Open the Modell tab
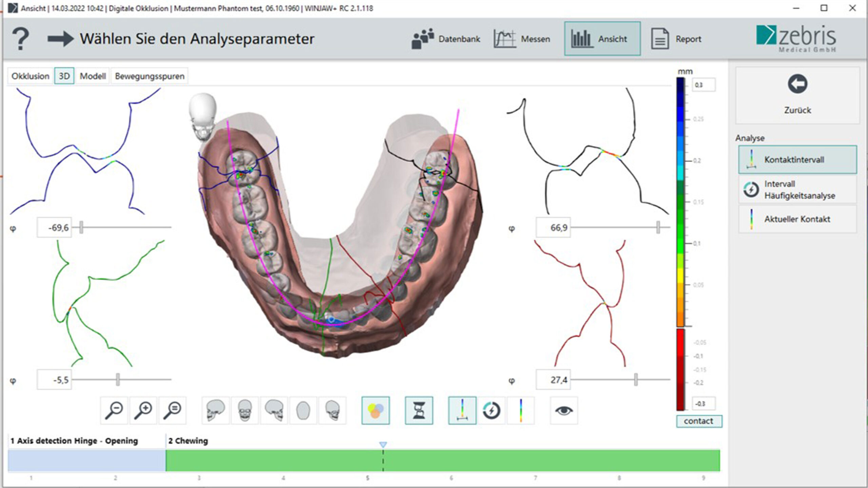The height and width of the screenshot is (488, 868). [93, 76]
